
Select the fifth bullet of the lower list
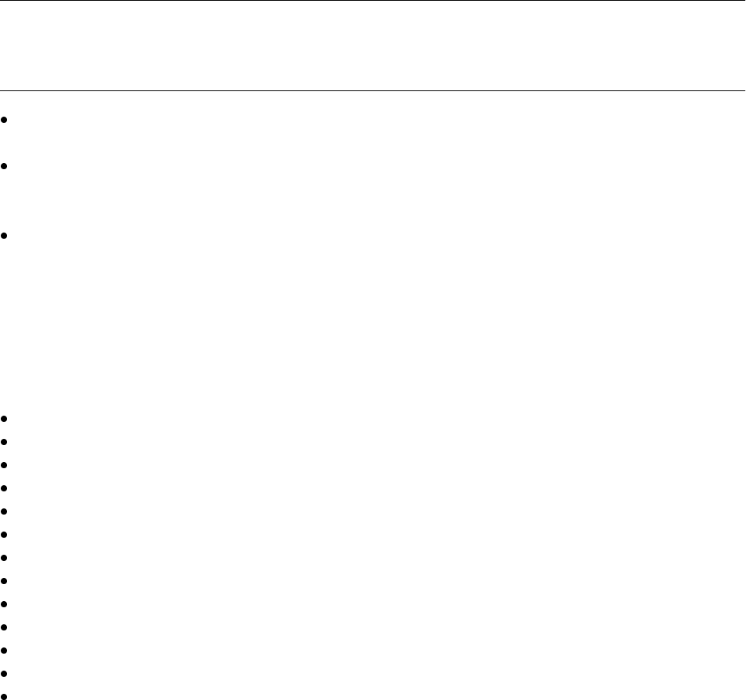(4, 511)
